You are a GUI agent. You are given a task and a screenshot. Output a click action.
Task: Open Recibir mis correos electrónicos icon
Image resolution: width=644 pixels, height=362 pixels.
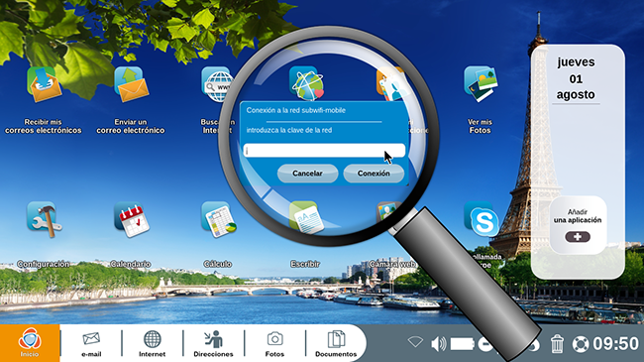[44, 84]
